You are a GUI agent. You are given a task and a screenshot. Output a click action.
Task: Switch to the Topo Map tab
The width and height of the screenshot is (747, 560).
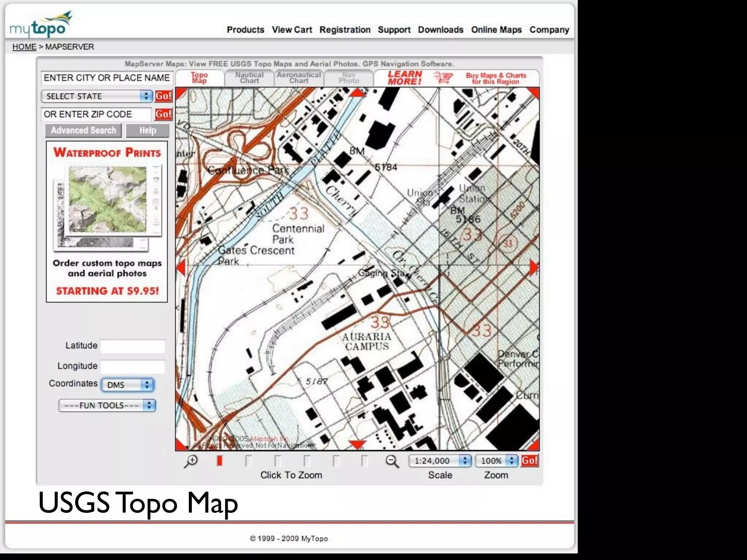click(x=199, y=78)
